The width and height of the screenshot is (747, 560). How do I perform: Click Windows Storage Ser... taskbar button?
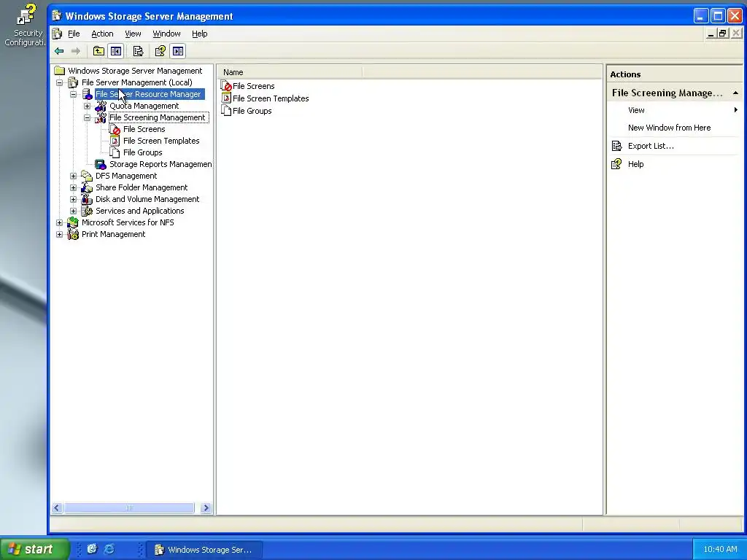click(x=204, y=550)
